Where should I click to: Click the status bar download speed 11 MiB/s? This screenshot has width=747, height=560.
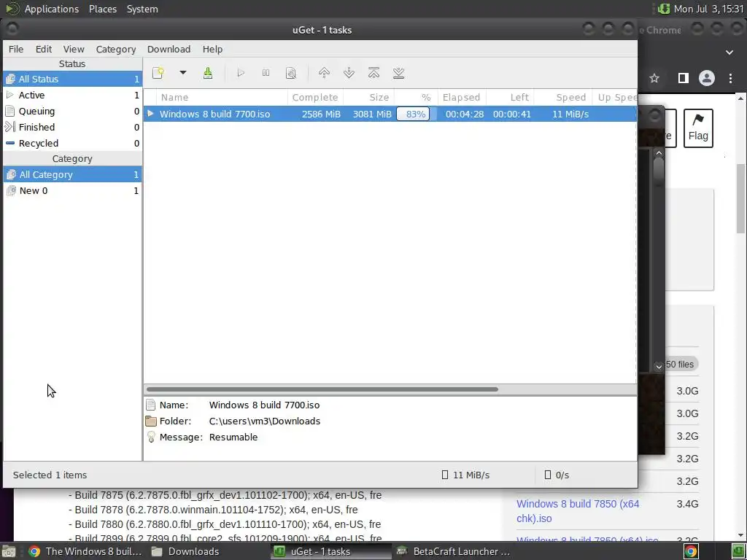[471, 475]
